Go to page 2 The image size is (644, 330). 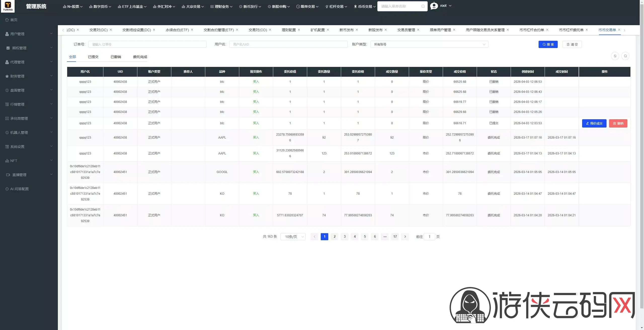coord(335,237)
